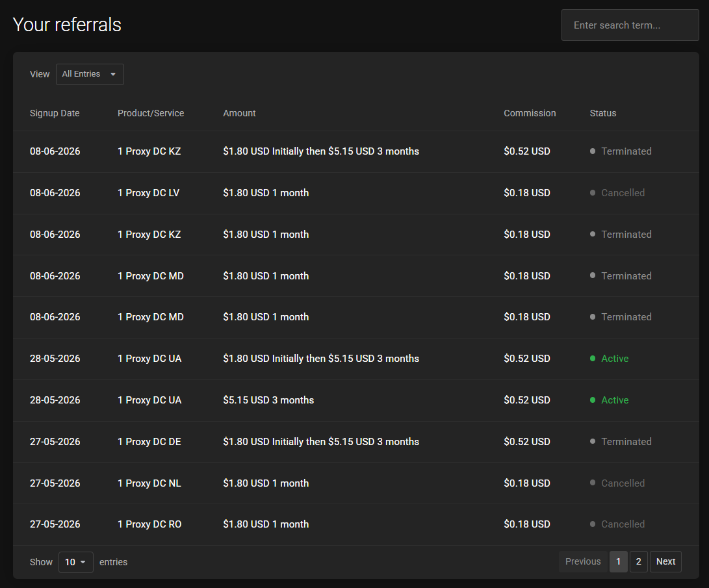Go to page 2 of referrals

[638, 561]
